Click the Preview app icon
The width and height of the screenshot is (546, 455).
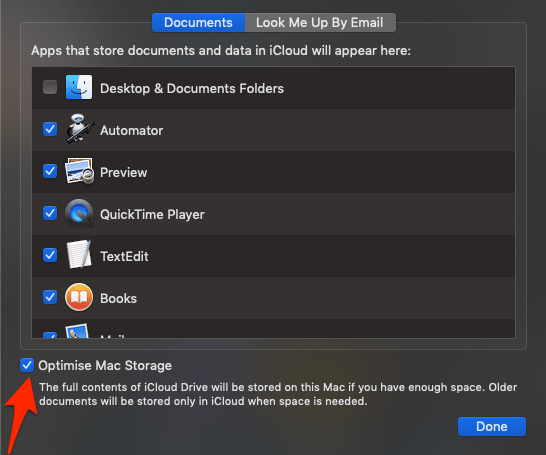[79, 171]
